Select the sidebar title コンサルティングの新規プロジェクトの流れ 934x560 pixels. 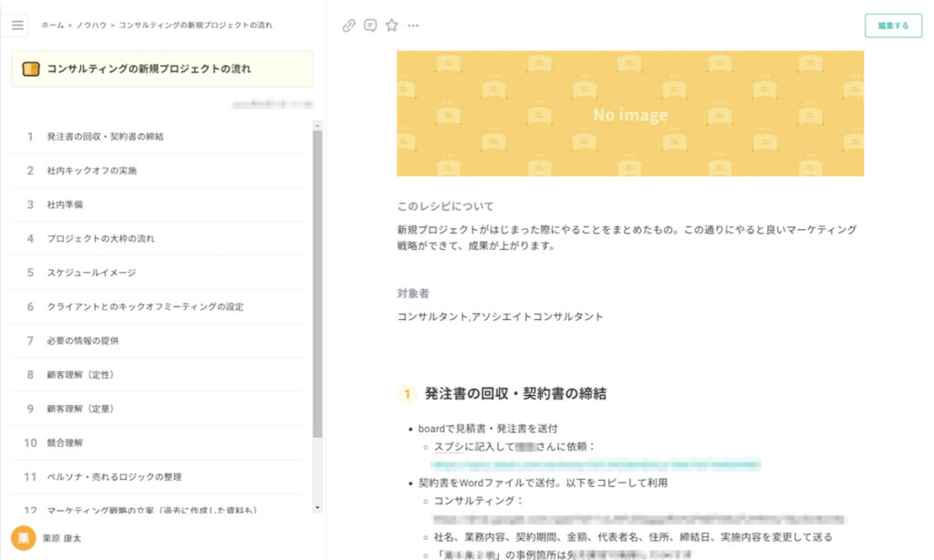[x=149, y=69]
